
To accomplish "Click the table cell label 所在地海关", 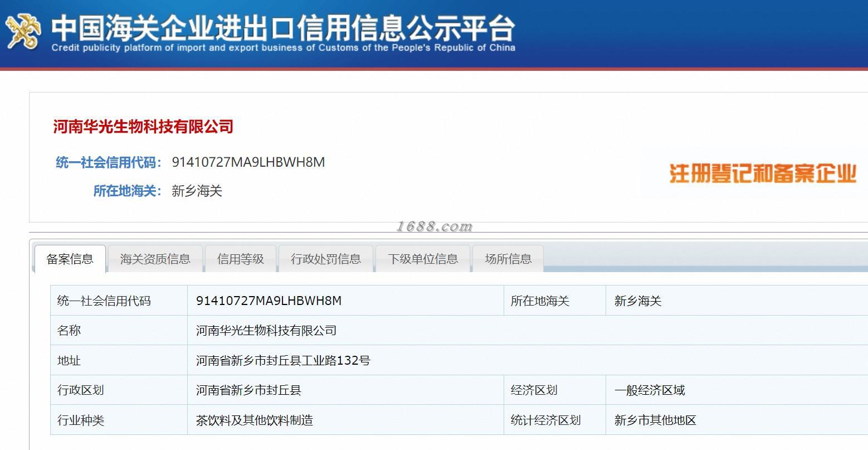I will [540, 301].
